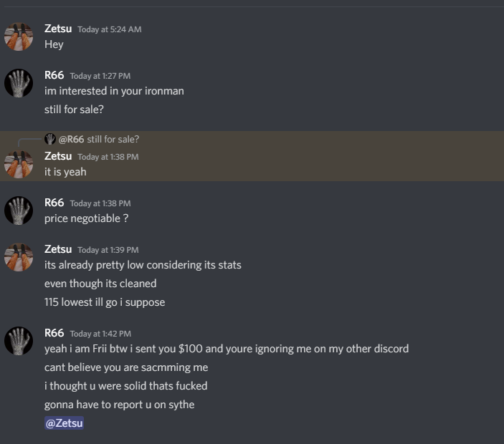Click the "115 lowest ill go i suppose" message
Image resolution: width=504 pixels, height=444 pixels.
(105, 302)
